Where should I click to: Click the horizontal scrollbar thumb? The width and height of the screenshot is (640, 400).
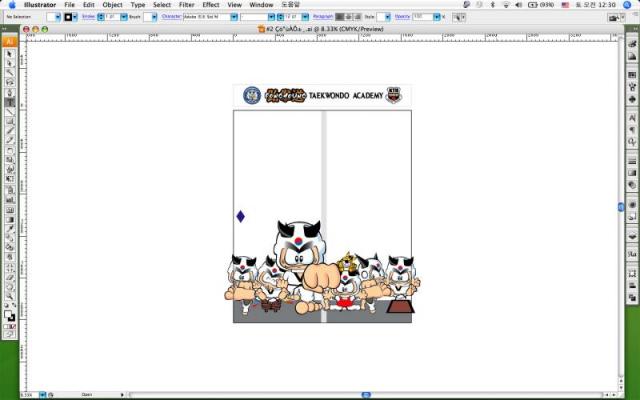[x=366, y=395]
